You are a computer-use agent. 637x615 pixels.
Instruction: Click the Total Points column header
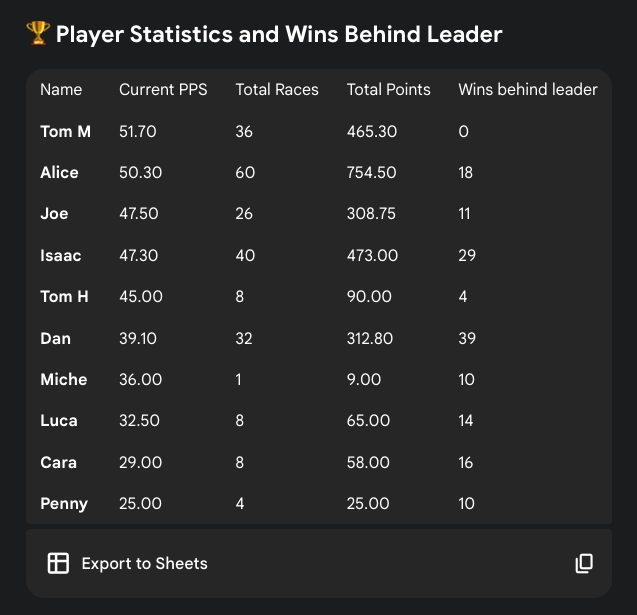tap(388, 90)
